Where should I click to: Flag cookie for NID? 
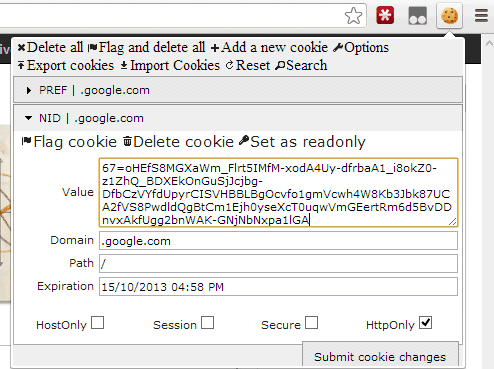69,142
